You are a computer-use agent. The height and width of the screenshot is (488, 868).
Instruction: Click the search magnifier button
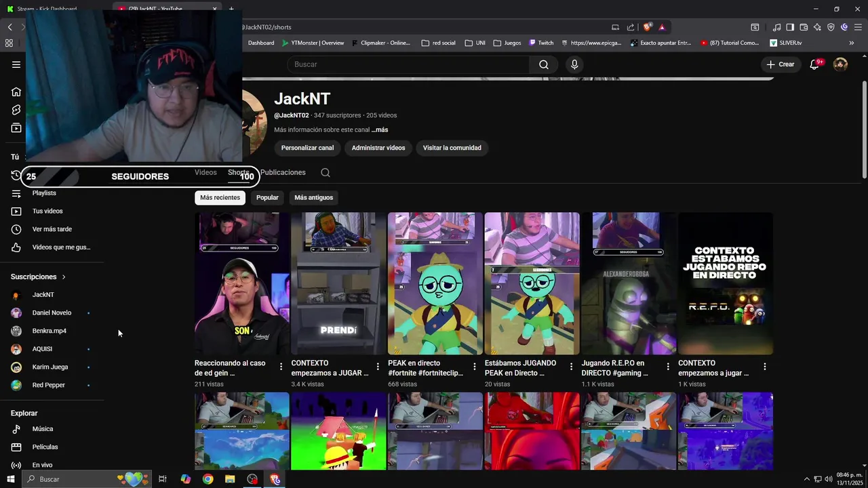click(x=544, y=64)
